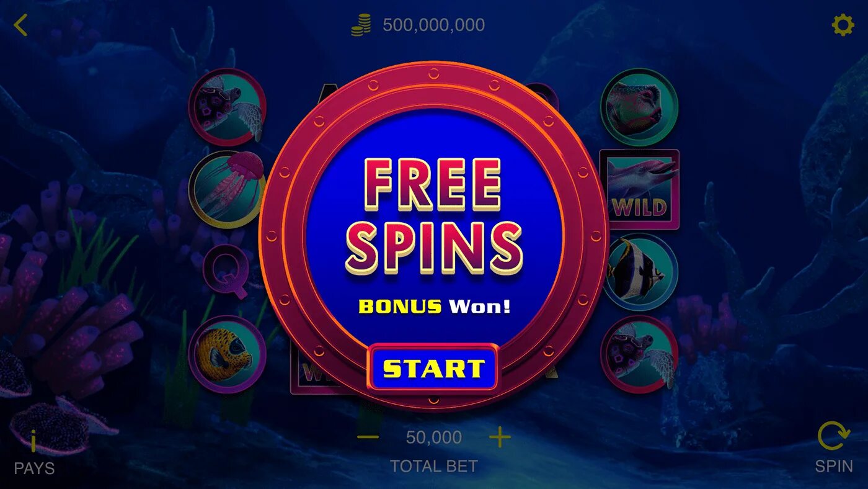The width and height of the screenshot is (868, 489).
Task: Increase the total bet with plus
Action: point(500,437)
